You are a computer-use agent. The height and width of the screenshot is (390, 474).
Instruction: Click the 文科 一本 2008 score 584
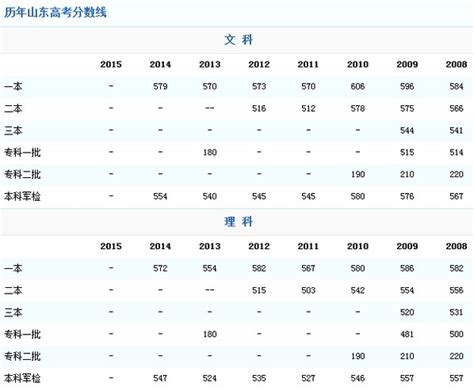point(456,86)
